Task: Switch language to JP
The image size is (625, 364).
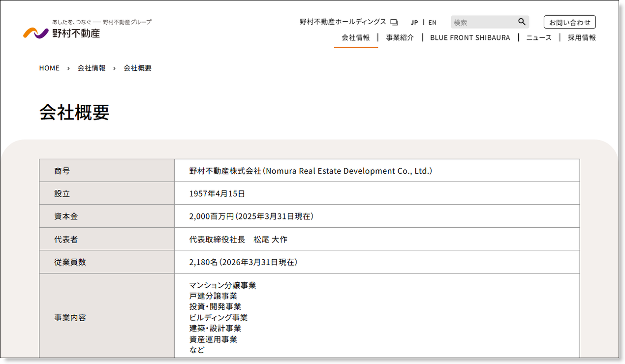Action: tap(414, 22)
